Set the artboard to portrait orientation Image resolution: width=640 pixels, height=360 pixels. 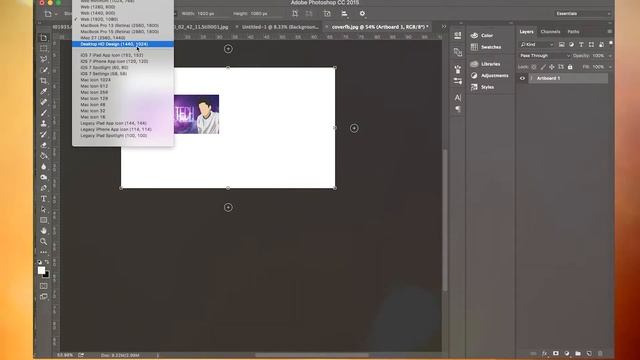point(295,13)
